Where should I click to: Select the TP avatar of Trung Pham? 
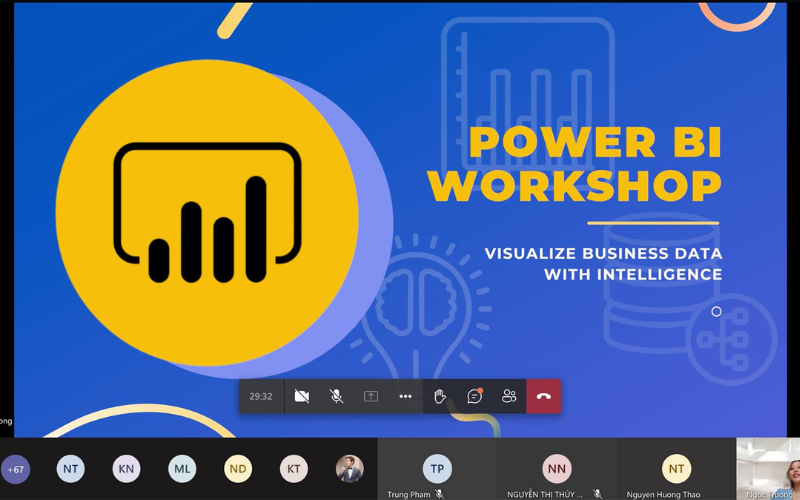tap(437, 469)
